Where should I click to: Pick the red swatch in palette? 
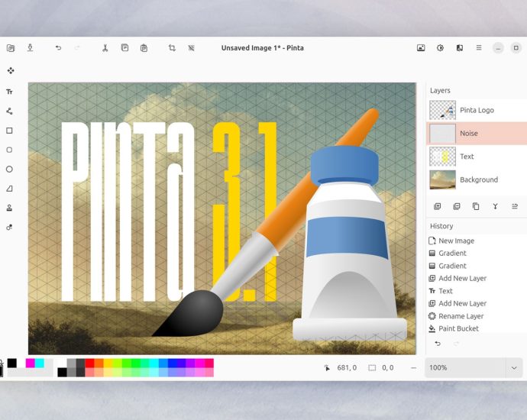89,363
